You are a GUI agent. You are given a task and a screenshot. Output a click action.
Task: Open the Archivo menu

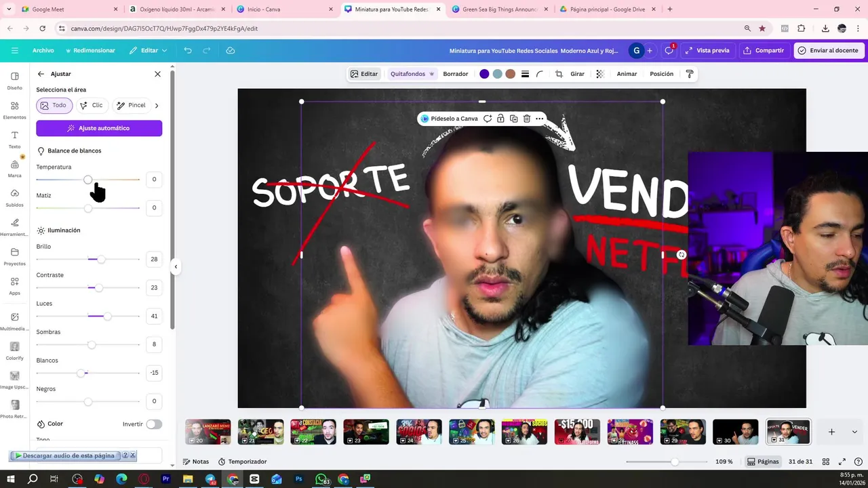click(x=43, y=50)
